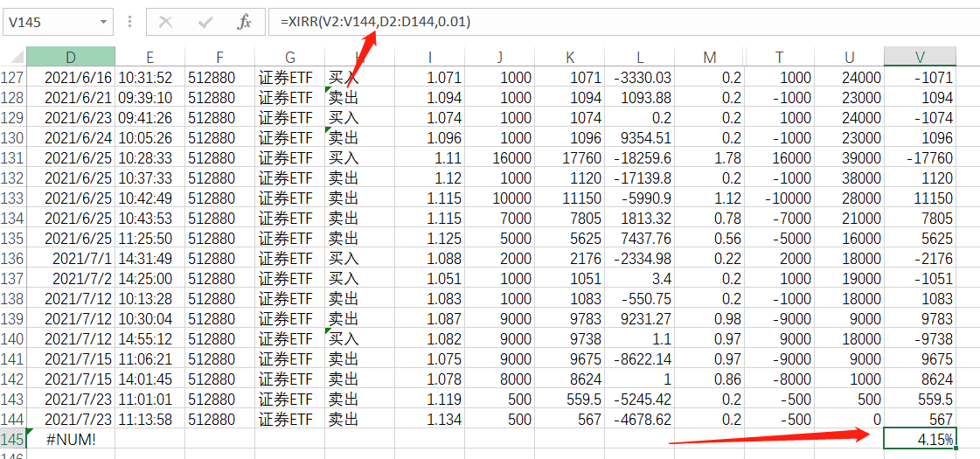Viewport: 980px width, 459px height.
Task: Click 卖出 cell in row 128
Action: 360,98
